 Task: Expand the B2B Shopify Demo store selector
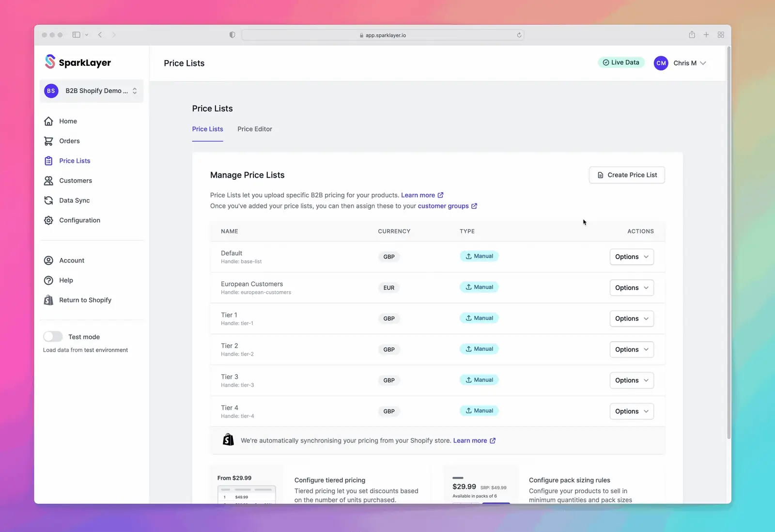pyautogui.click(x=92, y=91)
